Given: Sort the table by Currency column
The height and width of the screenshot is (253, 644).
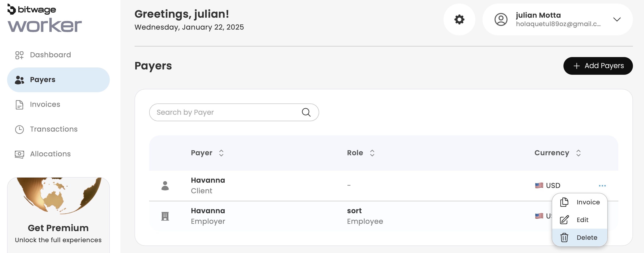Looking at the screenshot, I should point(578,153).
